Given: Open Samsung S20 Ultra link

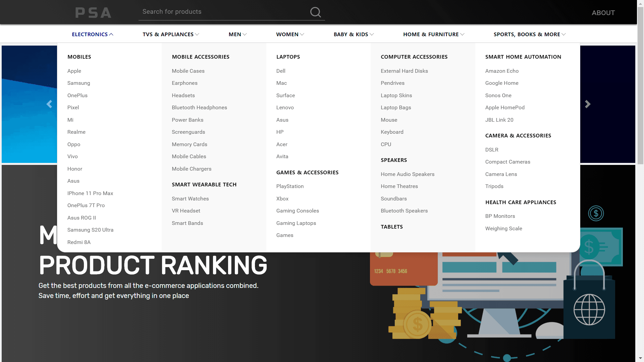Looking at the screenshot, I should (x=90, y=230).
